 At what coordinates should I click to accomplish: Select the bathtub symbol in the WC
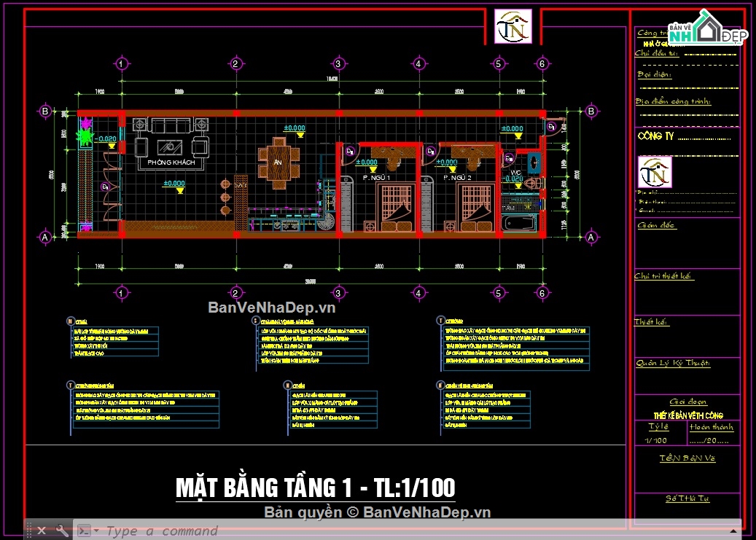click(x=519, y=223)
